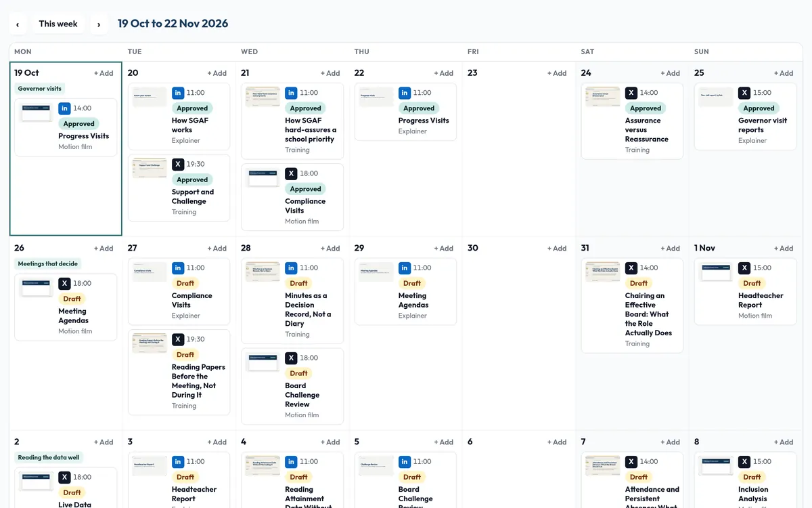Image resolution: width=812 pixels, height=508 pixels.
Task: Click LinkedIn icon on Progress Visits Motion film card
Action: tap(64, 108)
